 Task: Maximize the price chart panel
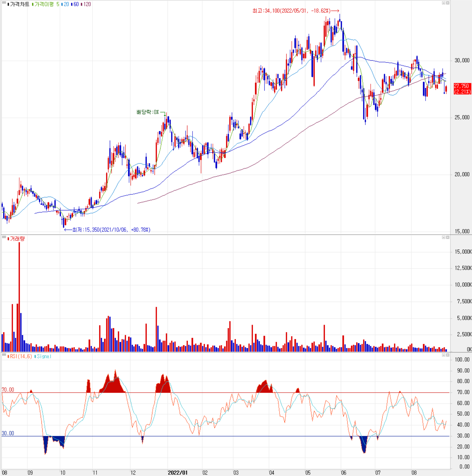coord(444,3)
